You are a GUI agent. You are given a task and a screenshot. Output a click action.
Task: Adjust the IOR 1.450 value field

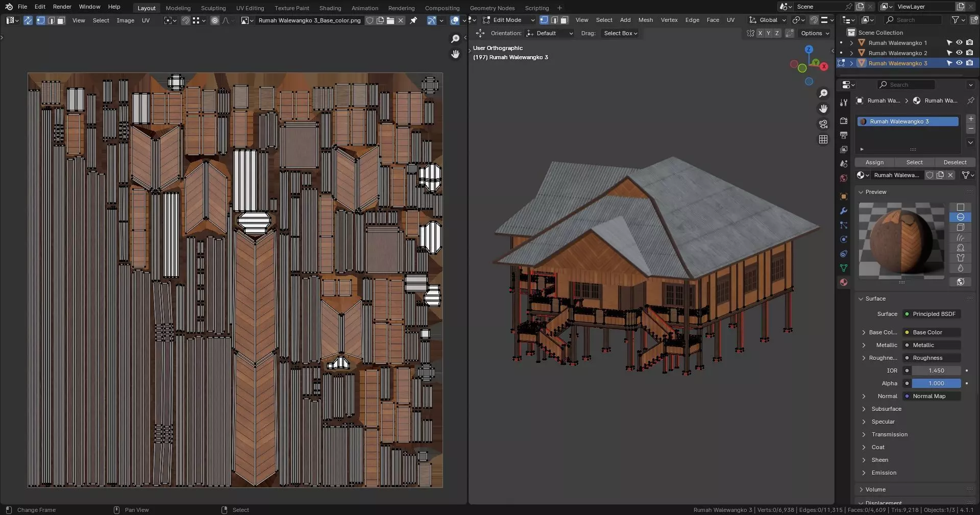click(x=936, y=371)
